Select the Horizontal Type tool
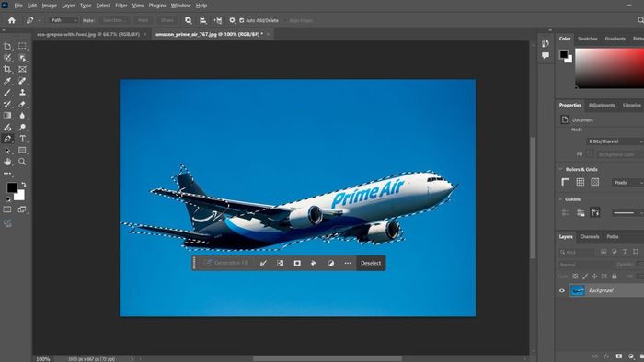This screenshot has width=644, height=362. coord(22,139)
